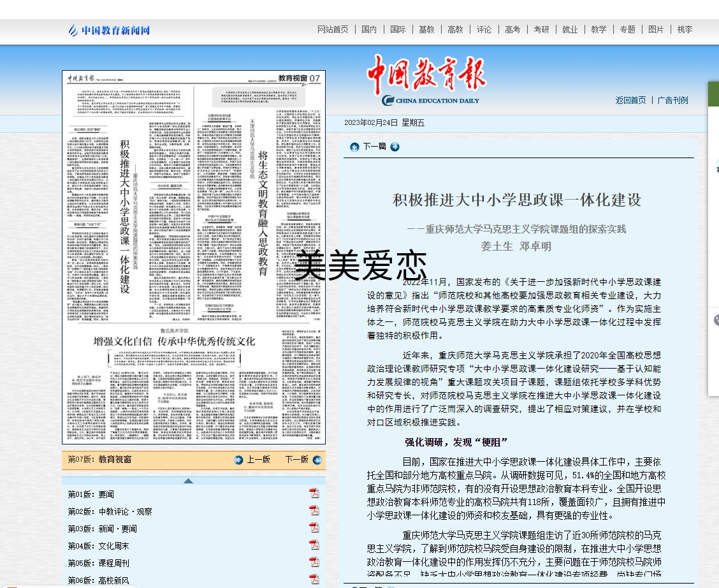Screen dimensions: 719x588
Task: Go to the 桃李 section
Action: click(685, 29)
